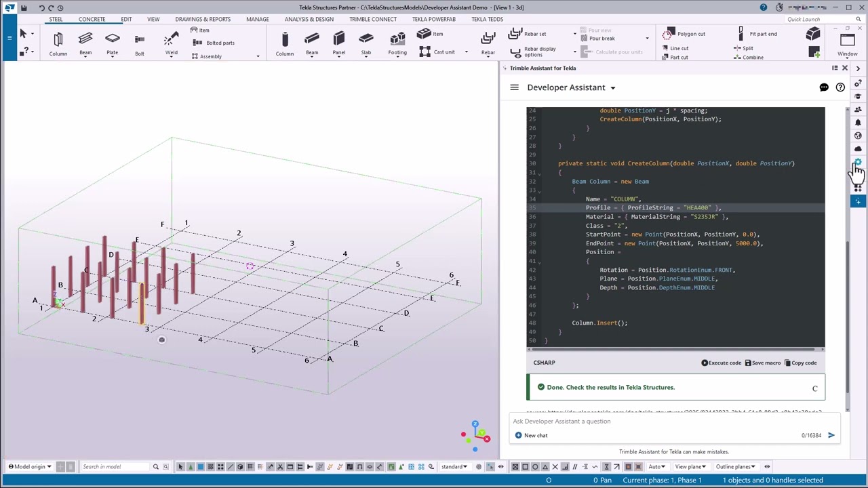Select the concrete Beam tool
This screenshot has width=868, height=488.
click(x=312, y=43)
